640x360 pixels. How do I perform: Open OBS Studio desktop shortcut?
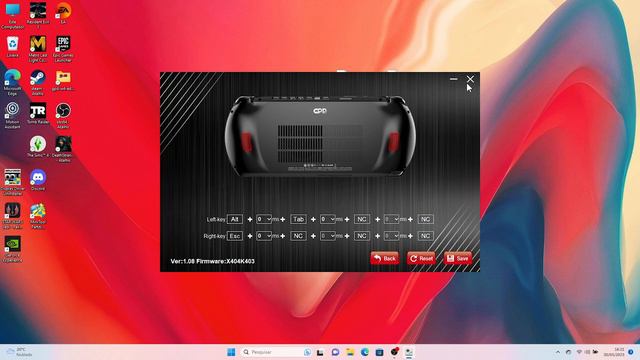pyautogui.click(x=63, y=116)
